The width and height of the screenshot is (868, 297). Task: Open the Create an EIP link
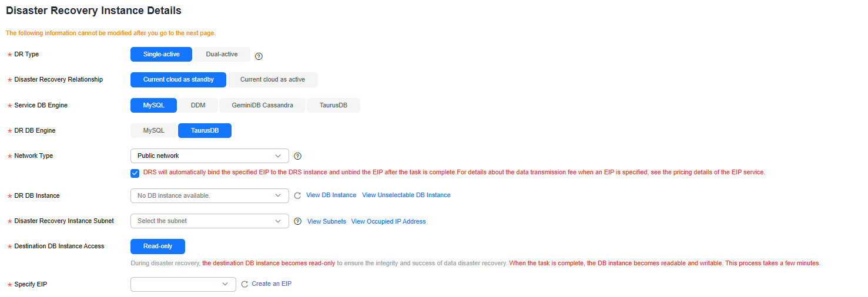pos(272,283)
